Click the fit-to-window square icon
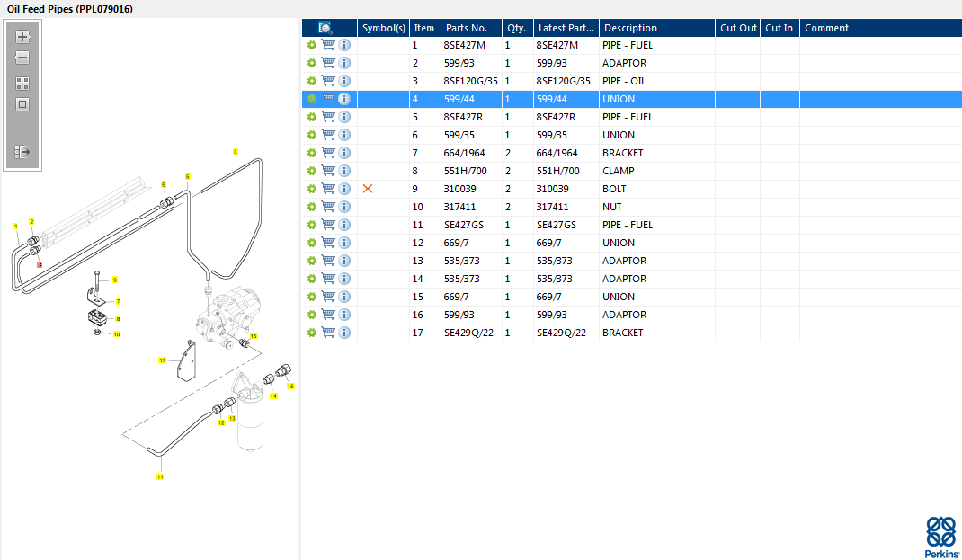The image size is (962, 560). [x=22, y=104]
